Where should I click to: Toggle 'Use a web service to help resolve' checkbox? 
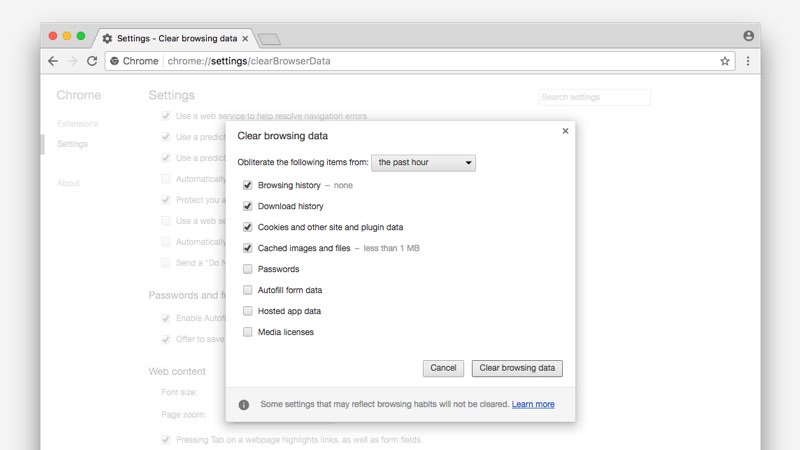(165, 116)
